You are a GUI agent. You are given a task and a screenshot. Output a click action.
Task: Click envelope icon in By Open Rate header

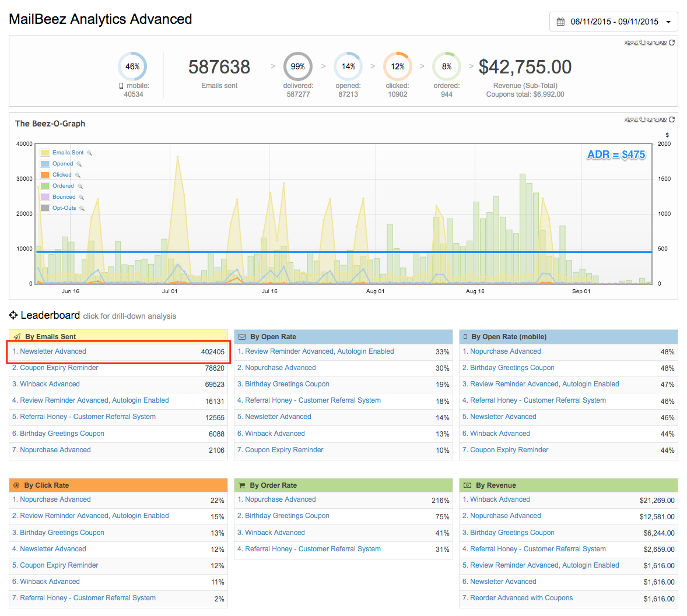242,337
